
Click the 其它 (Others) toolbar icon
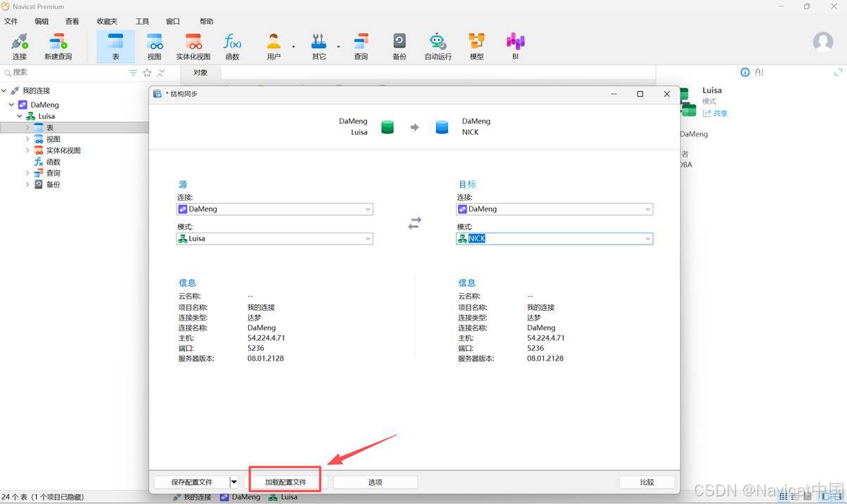319,46
